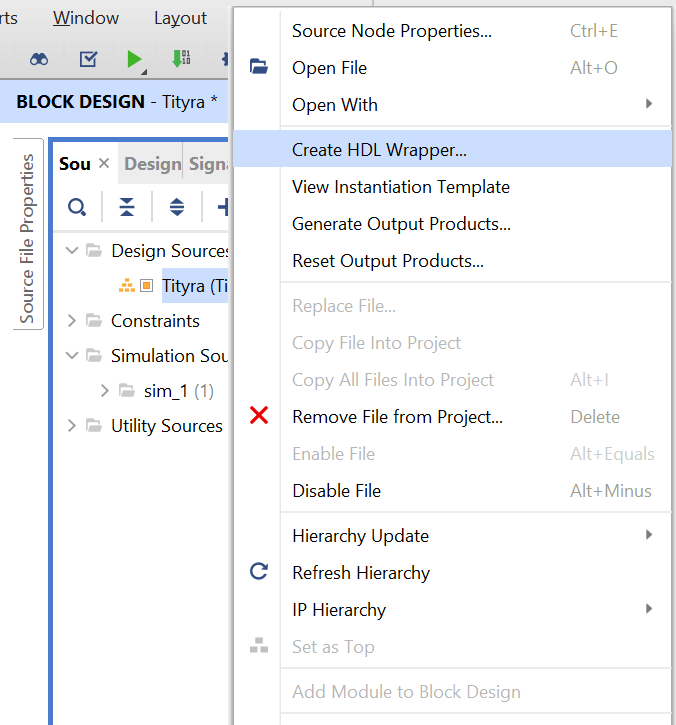Collapse the Design Sources tree node
The image size is (676, 725).
pyautogui.click(x=72, y=250)
